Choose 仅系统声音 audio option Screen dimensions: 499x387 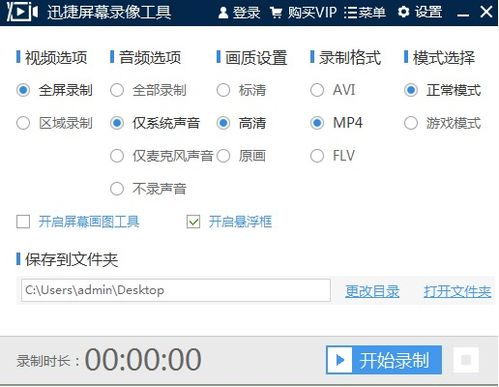117,123
